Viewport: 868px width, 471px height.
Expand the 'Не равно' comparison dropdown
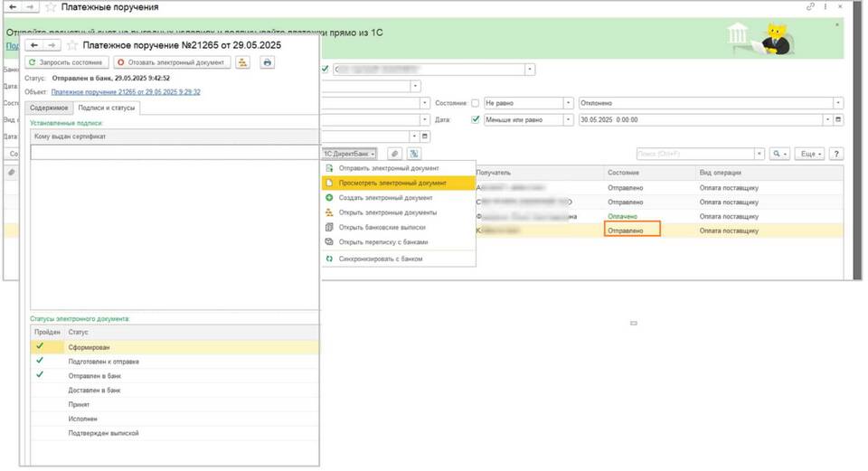[x=569, y=103]
